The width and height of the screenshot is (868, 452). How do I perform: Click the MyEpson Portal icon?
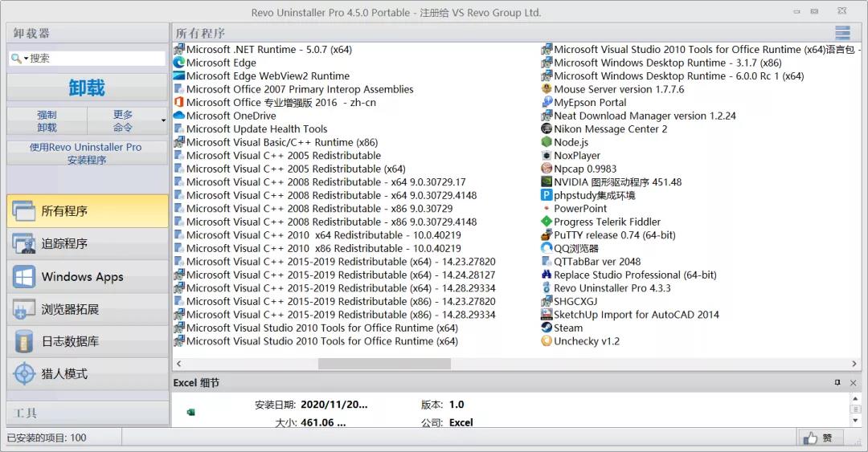(547, 102)
